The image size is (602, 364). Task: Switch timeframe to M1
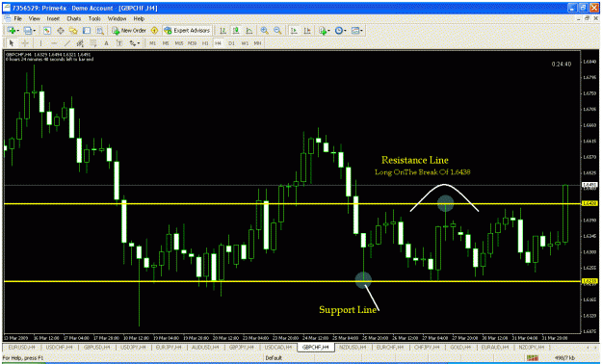pyautogui.click(x=152, y=43)
